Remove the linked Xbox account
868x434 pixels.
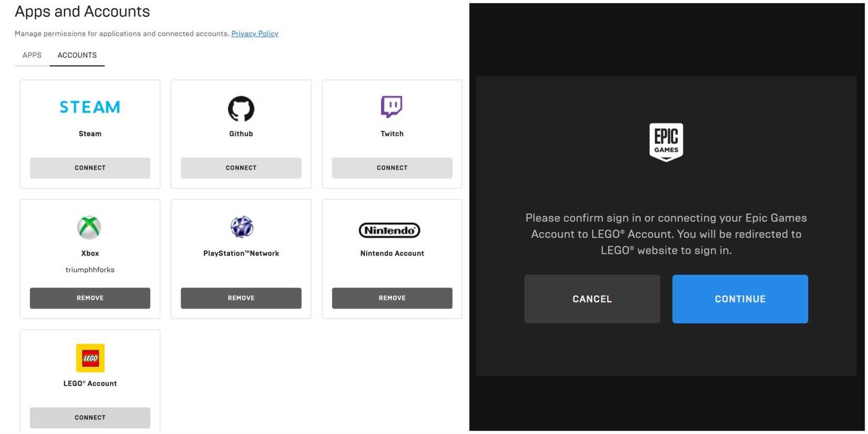pyautogui.click(x=90, y=298)
